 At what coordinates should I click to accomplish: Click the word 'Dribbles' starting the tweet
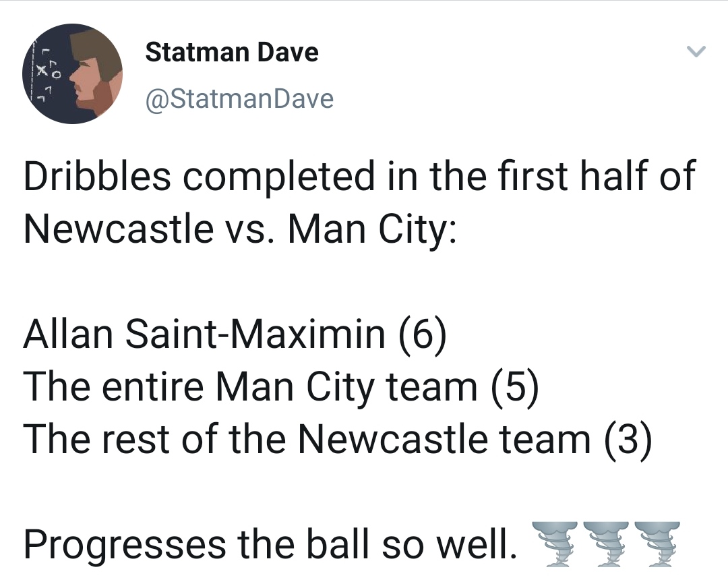pos(97,176)
